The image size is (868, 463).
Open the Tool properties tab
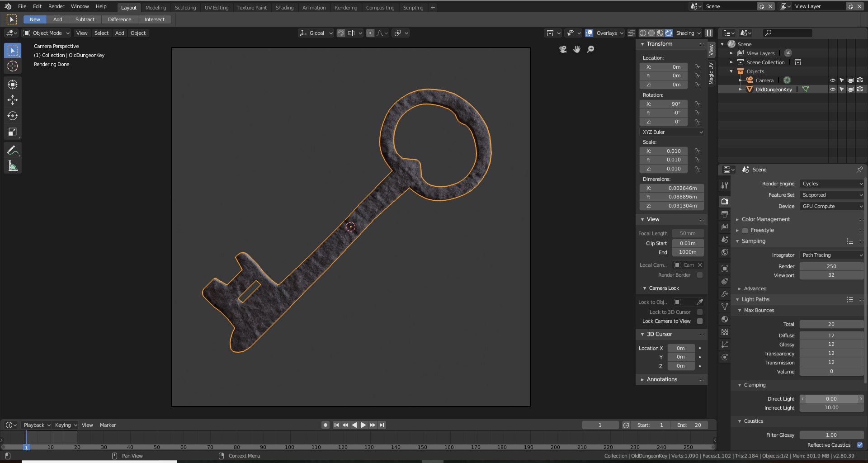pos(725,185)
